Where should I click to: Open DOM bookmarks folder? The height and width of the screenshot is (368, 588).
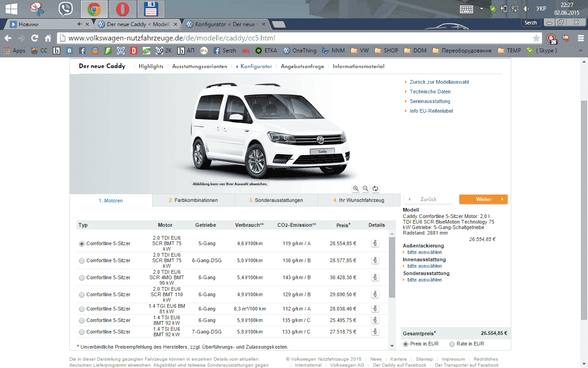[x=415, y=51]
